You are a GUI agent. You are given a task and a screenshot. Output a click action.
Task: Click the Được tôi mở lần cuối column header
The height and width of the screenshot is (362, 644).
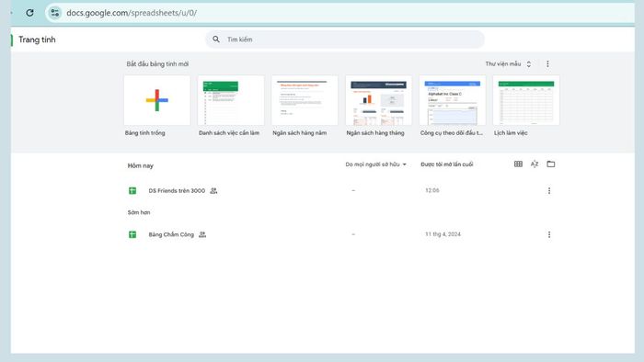point(447,164)
